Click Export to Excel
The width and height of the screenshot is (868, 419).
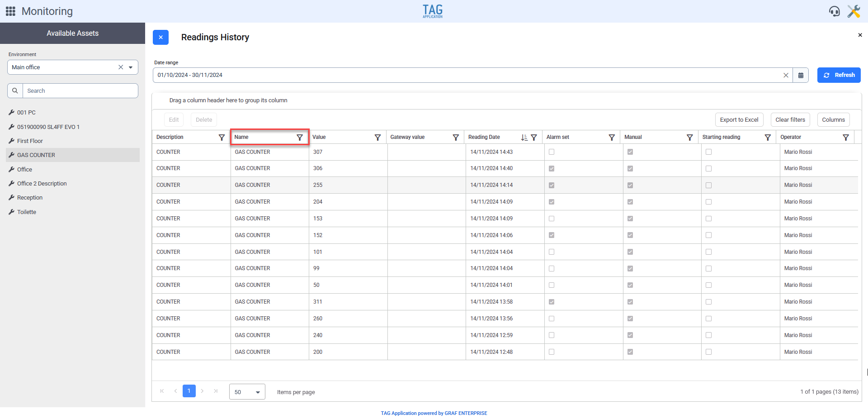[739, 120]
